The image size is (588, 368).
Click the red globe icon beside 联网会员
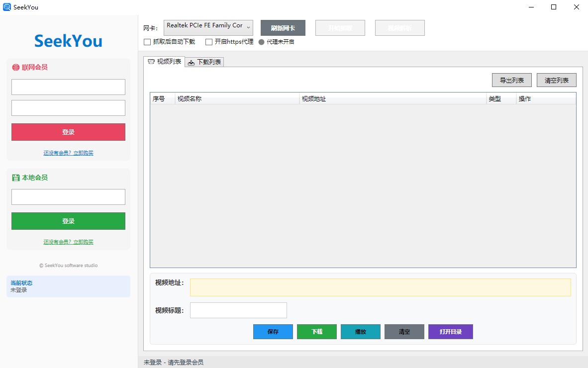click(x=16, y=68)
